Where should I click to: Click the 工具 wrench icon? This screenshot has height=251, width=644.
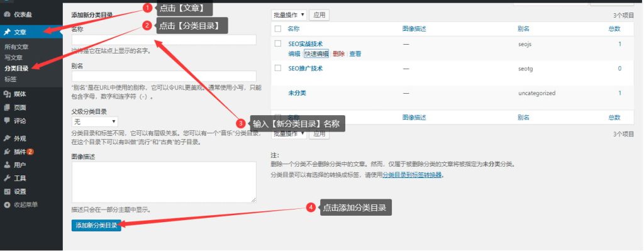tap(7, 178)
